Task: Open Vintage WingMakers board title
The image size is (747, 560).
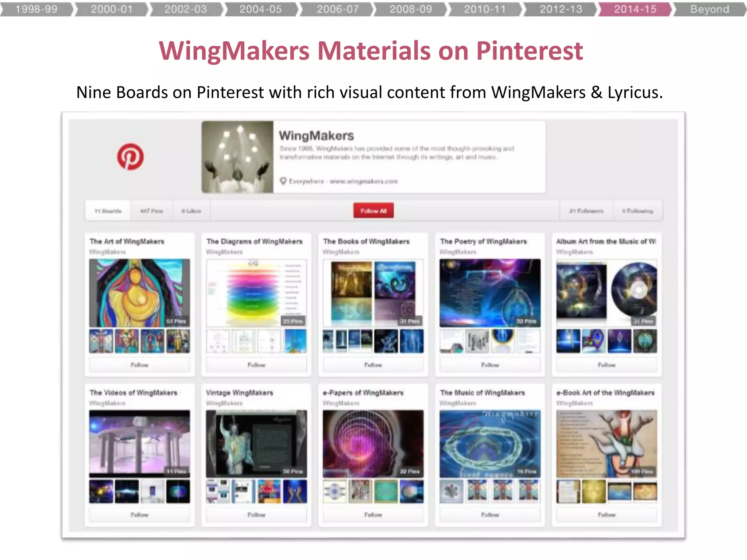Action: (239, 393)
